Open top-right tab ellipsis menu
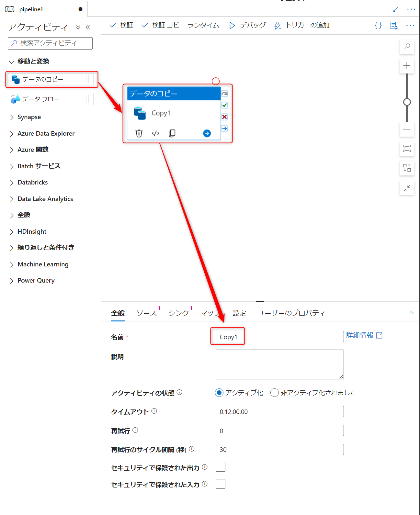This screenshot has height=515, width=420. 411,9
